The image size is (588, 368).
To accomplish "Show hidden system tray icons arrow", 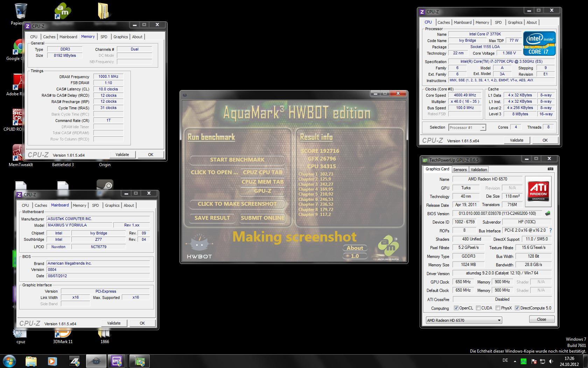I will point(515,361).
